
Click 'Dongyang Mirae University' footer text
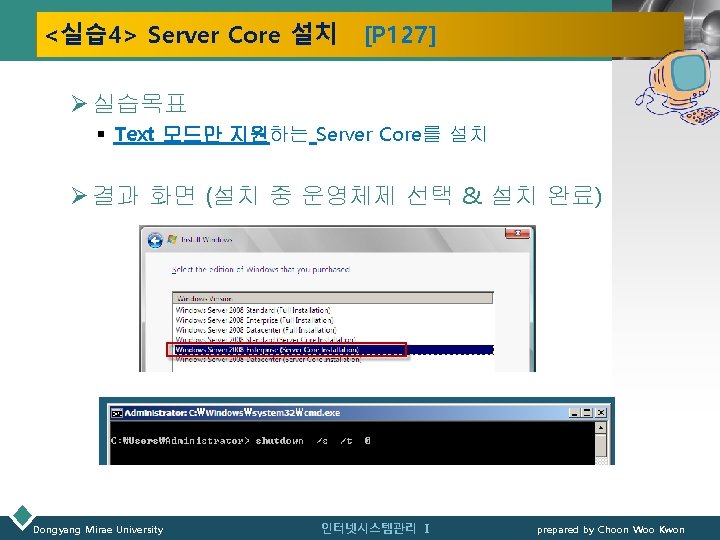(98, 529)
